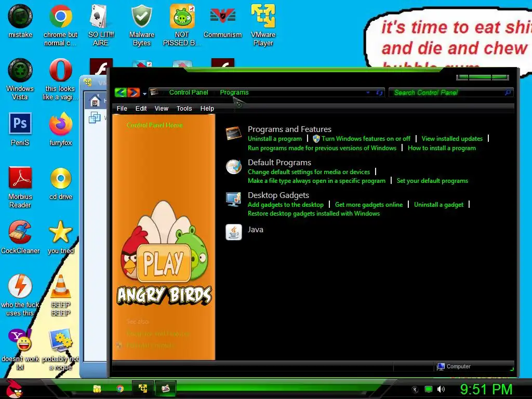Click the refresh icon in address bar

point(379,92)
